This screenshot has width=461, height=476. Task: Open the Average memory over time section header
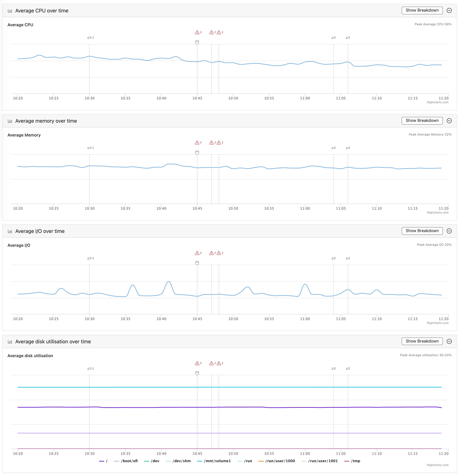[46, 121]
